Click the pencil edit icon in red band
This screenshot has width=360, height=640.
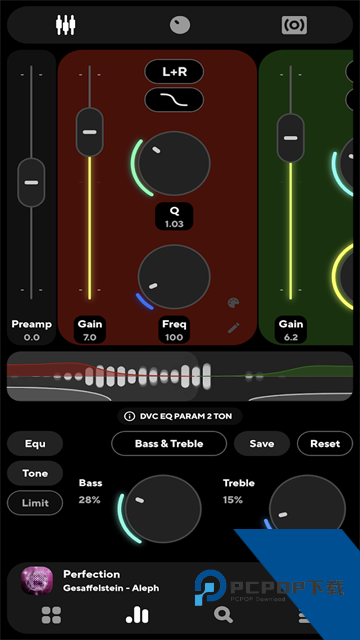[x=233, y=328]
